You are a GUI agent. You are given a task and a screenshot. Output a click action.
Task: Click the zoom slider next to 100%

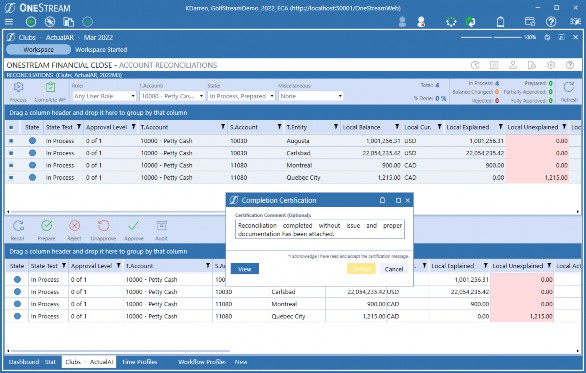[x=491, y=37]
